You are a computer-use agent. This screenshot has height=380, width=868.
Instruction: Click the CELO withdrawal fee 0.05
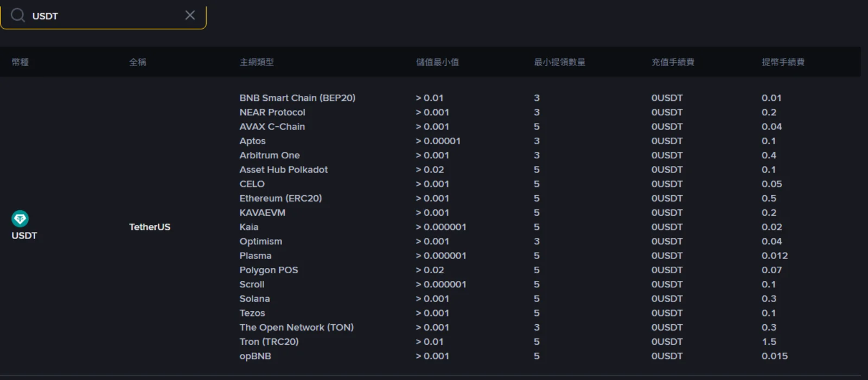pyautogui.click(x=772, y=184)
